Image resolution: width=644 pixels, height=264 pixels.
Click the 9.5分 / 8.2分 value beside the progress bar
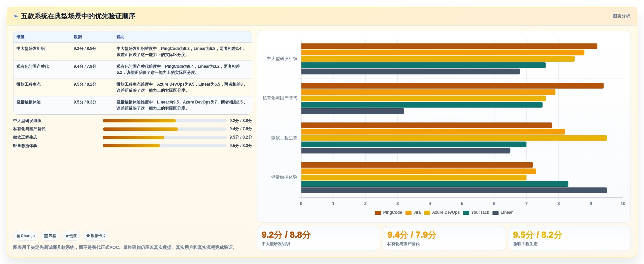click(x=241, y=138)
